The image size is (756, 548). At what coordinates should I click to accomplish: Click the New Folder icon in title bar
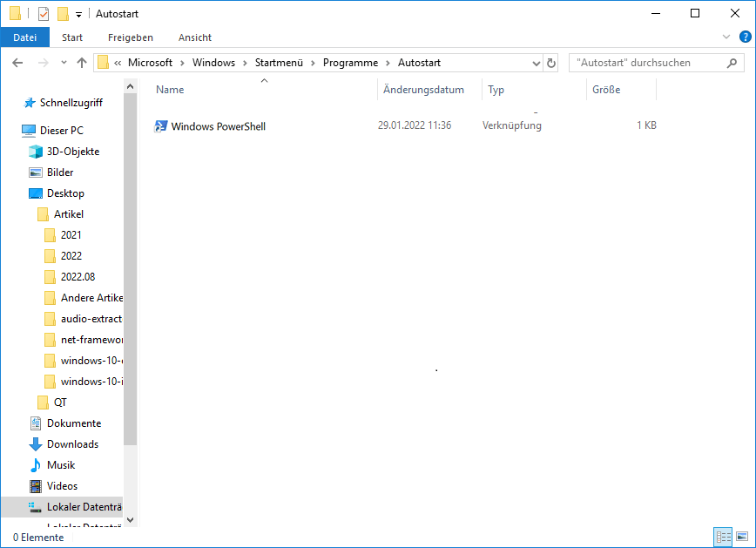63,14
